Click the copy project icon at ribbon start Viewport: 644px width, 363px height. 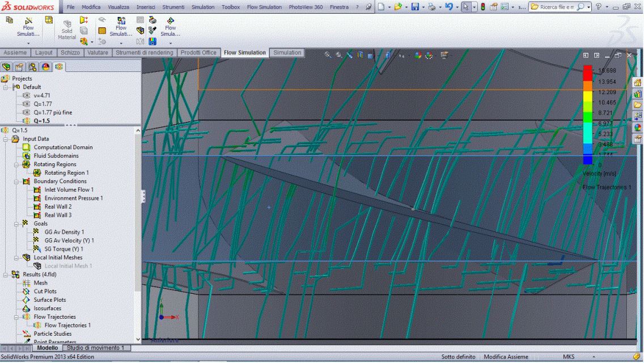(9, 20)
